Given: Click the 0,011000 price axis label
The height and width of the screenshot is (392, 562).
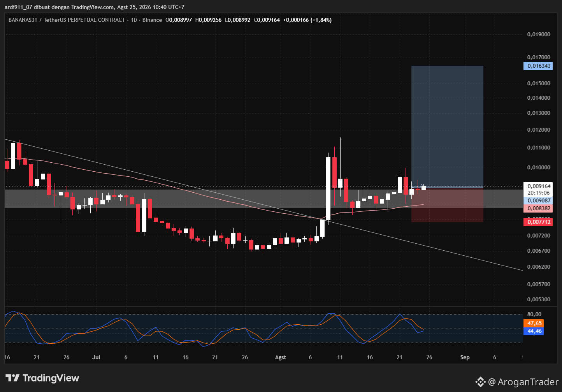Looking at the screenshot, I should pos(539,148).
